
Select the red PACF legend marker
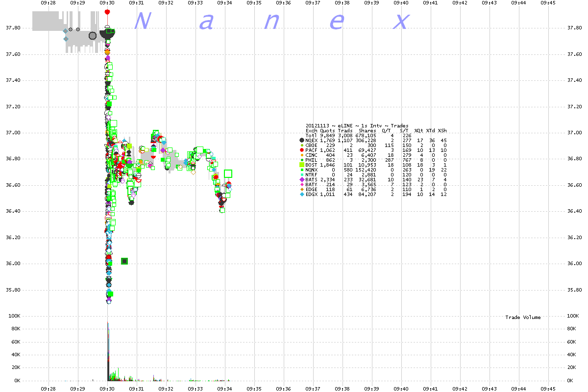(x=302, y=150)
